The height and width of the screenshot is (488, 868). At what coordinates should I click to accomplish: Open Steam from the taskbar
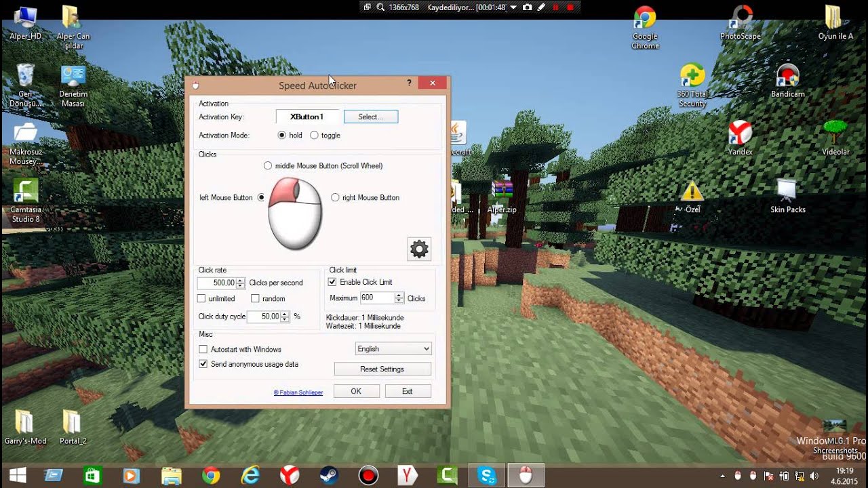(x=329, y=476)
